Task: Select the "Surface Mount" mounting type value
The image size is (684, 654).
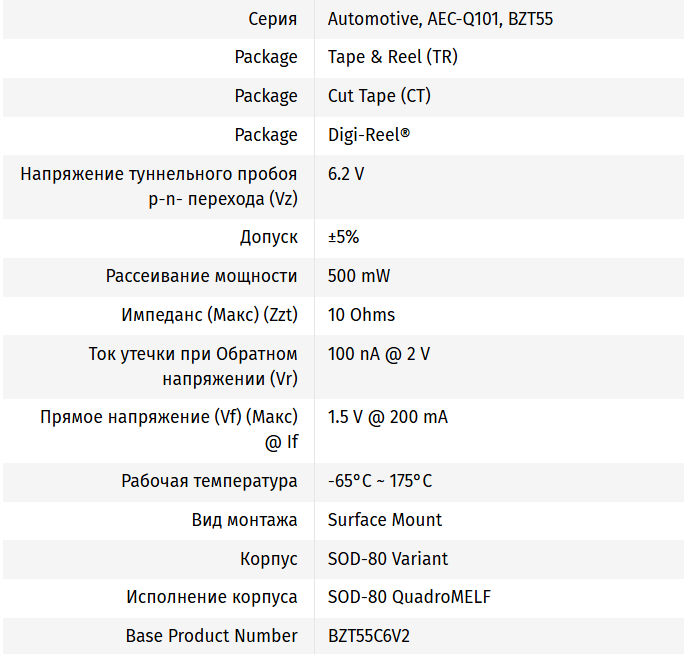Action: [x=385, y=520]
